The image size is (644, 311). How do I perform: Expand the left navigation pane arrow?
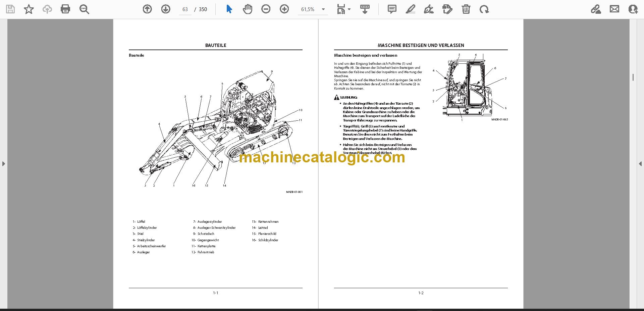coord(3,164)
